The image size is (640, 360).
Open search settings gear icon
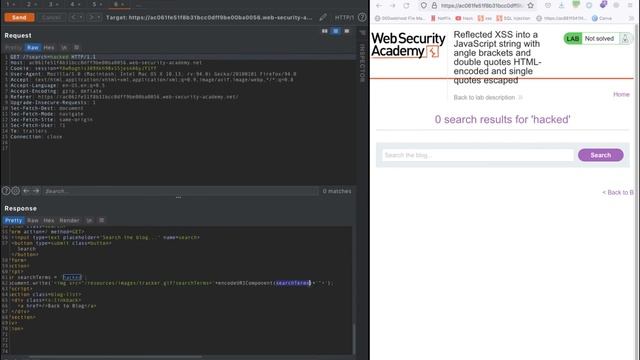(16, 191)
